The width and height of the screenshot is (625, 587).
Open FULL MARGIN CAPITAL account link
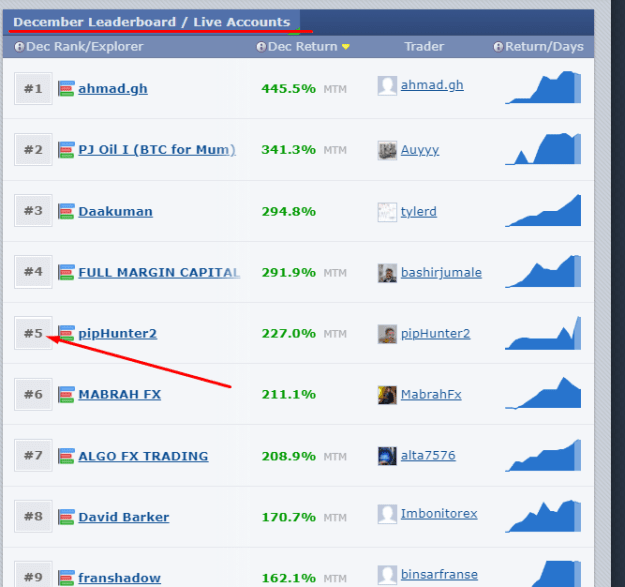coord(159,272)
